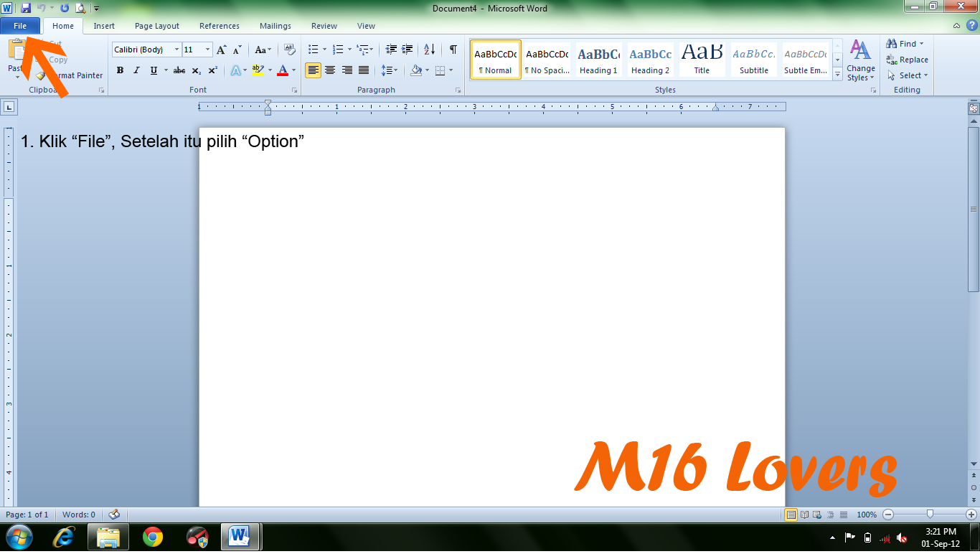The height and width of the screenshot is (554, 980).
Task: Switch to the Insert tab
Action: tap(104, 26)
